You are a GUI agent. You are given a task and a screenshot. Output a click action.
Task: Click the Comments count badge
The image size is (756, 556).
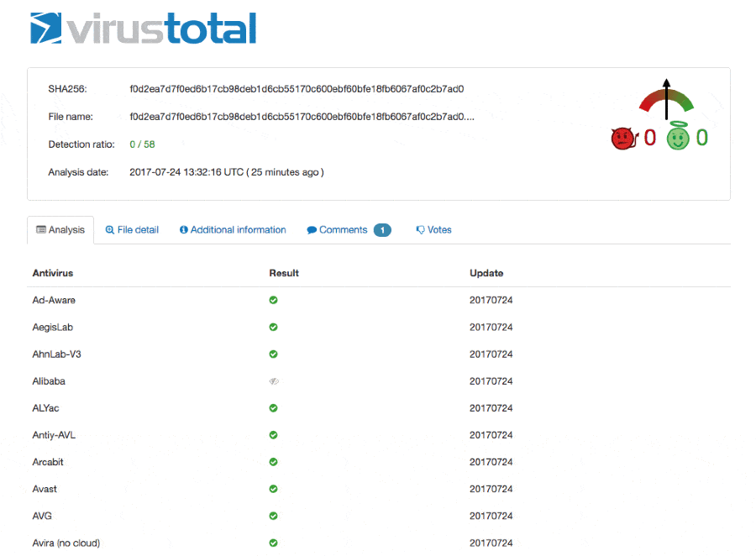click(382, 230)
